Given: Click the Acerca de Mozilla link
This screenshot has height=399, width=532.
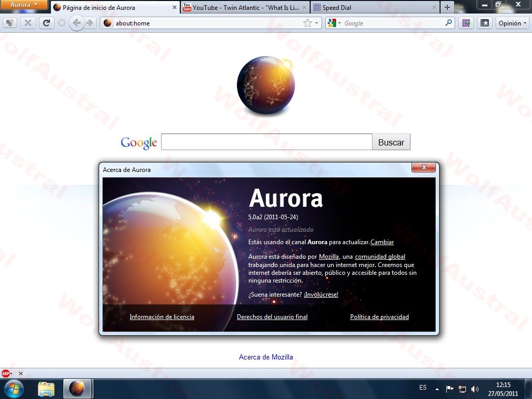Looking at the screenshot, I should coord(265,357).
